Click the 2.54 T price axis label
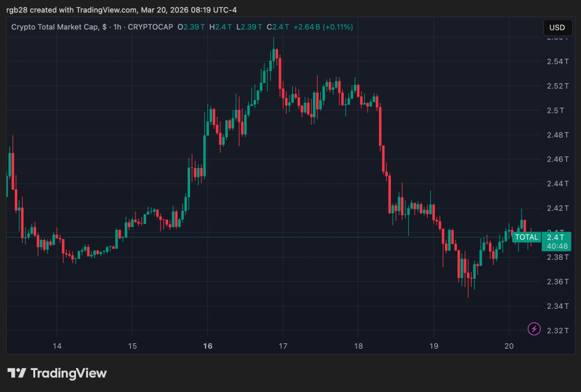This screenshot has height=392, width=581. click(x=558, y=61)
